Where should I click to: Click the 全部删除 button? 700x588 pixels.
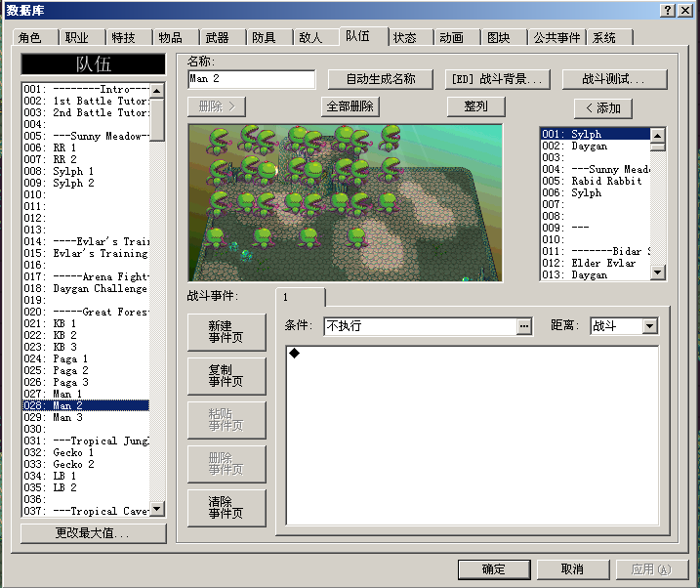[350, 106]
